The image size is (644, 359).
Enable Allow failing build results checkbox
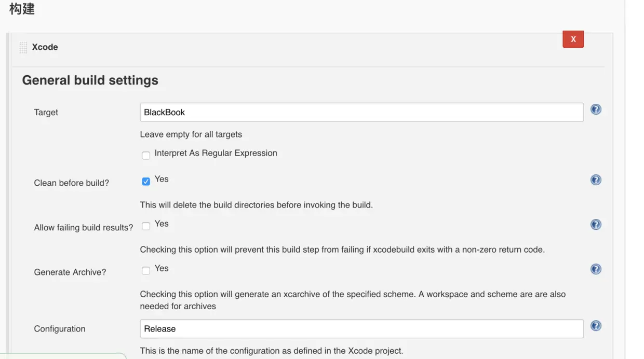pyautogui.click(x=146, y=226)
